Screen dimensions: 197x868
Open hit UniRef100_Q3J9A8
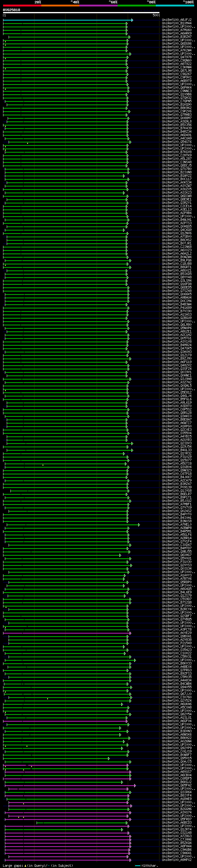(177, 379)
